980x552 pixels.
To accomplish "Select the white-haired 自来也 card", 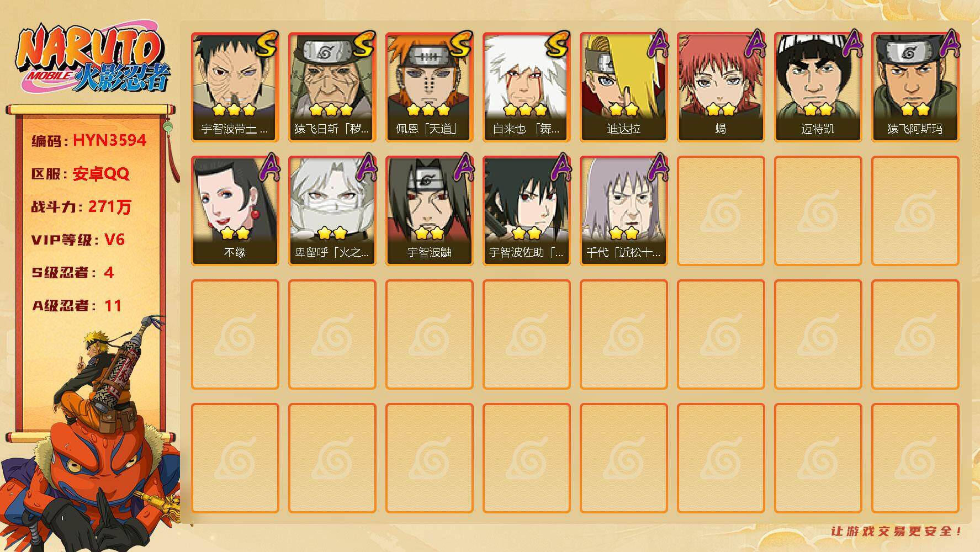I will (x=527, y=87).
